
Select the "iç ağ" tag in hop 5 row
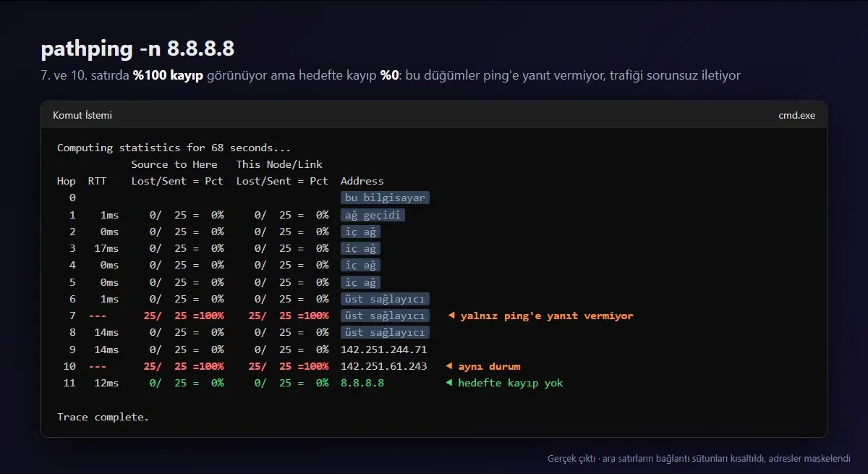point(361,282)
